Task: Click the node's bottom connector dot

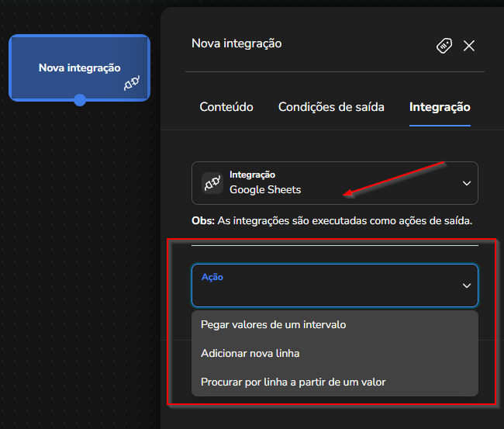Action: click(x=80, y=100)
